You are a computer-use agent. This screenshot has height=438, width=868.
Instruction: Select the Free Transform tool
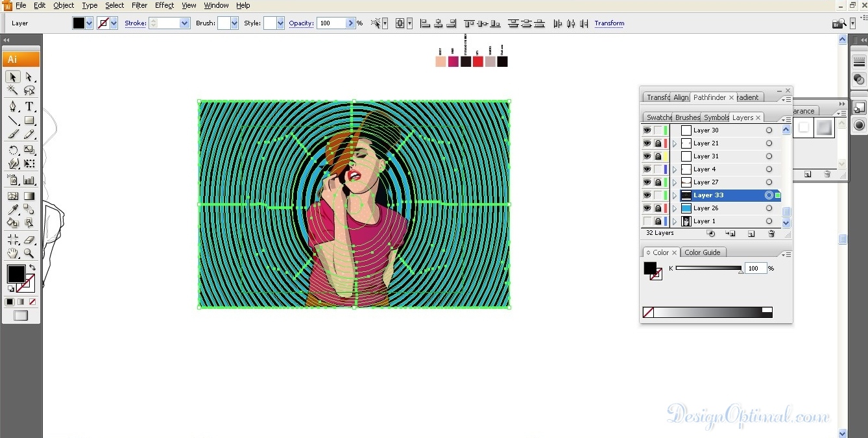tap(29, 164)
